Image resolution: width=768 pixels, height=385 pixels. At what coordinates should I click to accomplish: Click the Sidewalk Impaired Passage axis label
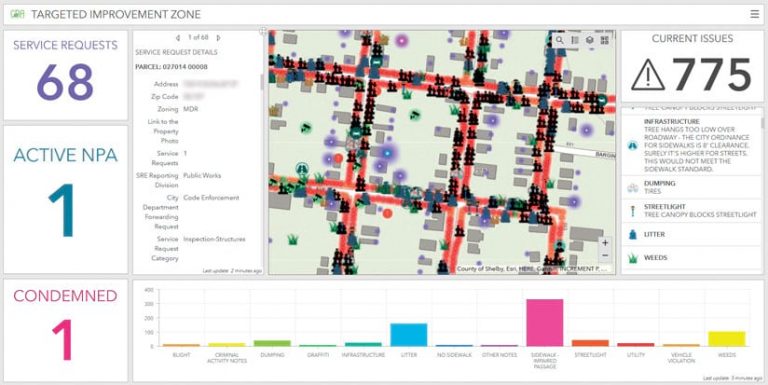545,360
